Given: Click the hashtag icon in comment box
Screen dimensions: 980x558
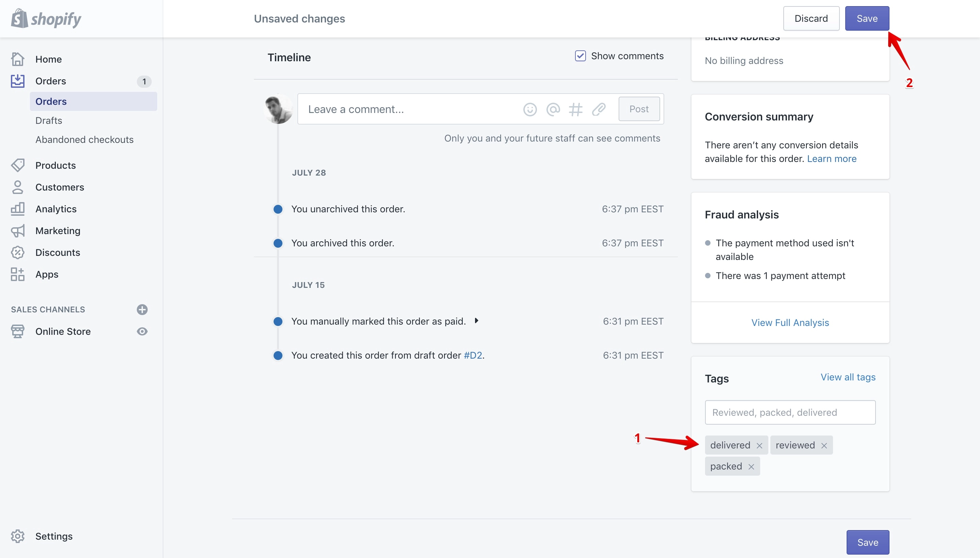Looking at the screenshot, I should [x=575, y=109].
